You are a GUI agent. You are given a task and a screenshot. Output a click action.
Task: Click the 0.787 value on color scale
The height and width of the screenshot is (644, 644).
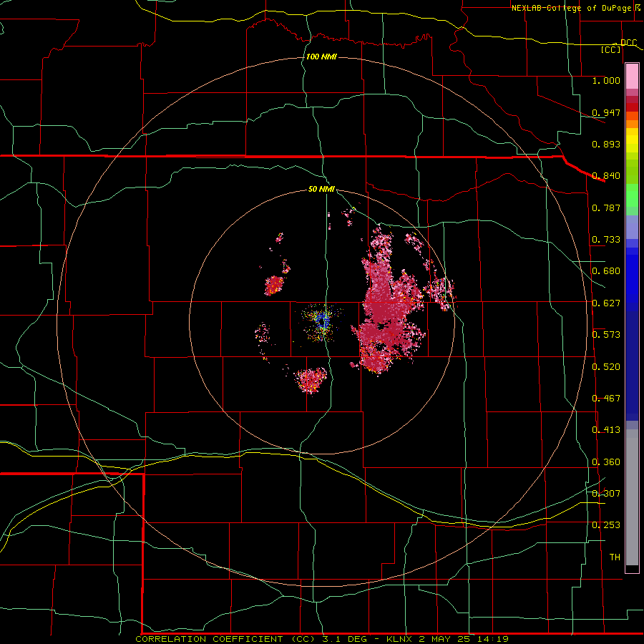pyautogui.click(x=606, y=208)
